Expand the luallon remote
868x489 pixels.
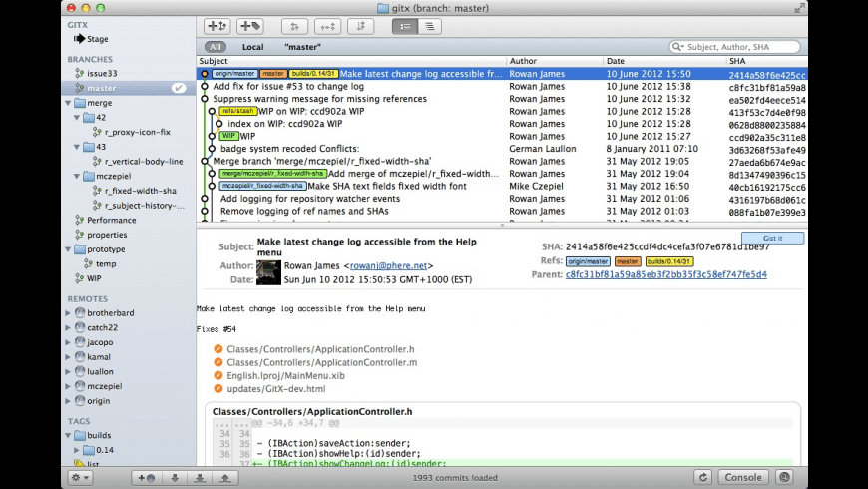[68, 371]
